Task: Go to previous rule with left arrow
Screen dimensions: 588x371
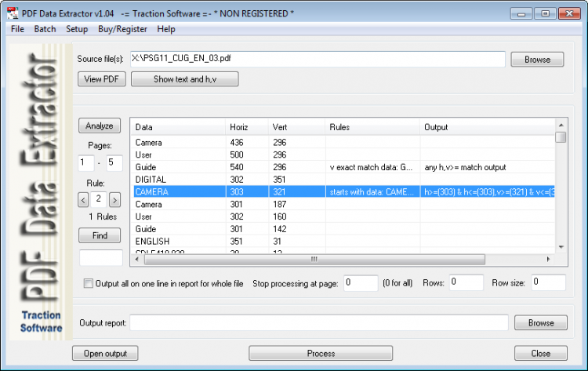Action: tap(83, 199)
